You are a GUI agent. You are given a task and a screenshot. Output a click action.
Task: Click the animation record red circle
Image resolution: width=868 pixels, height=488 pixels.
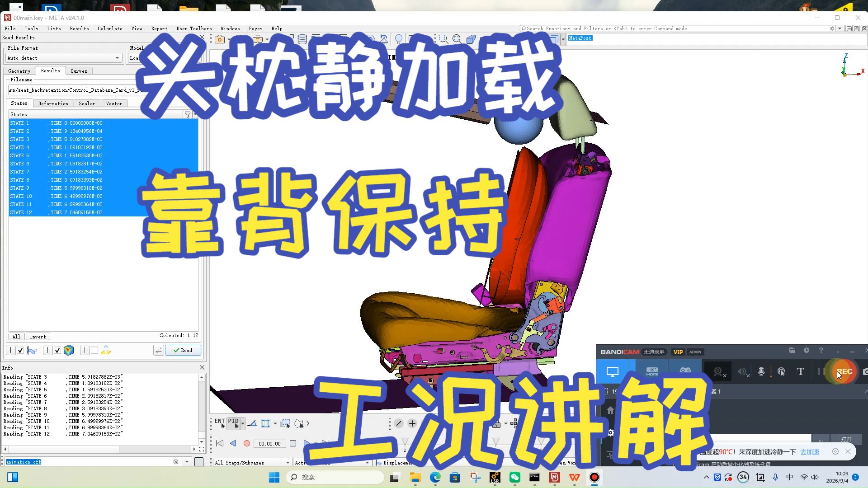tap(247, 444)
